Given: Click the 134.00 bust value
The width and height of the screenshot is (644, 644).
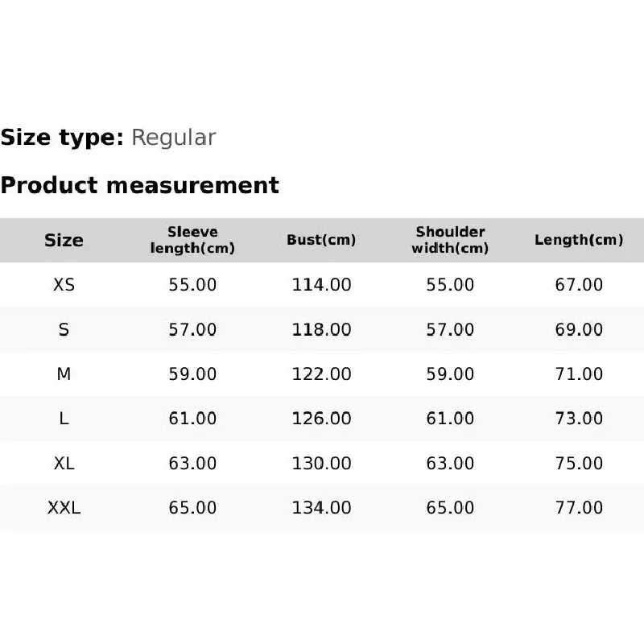Looking at the screenshot, I should click(321, 508).
